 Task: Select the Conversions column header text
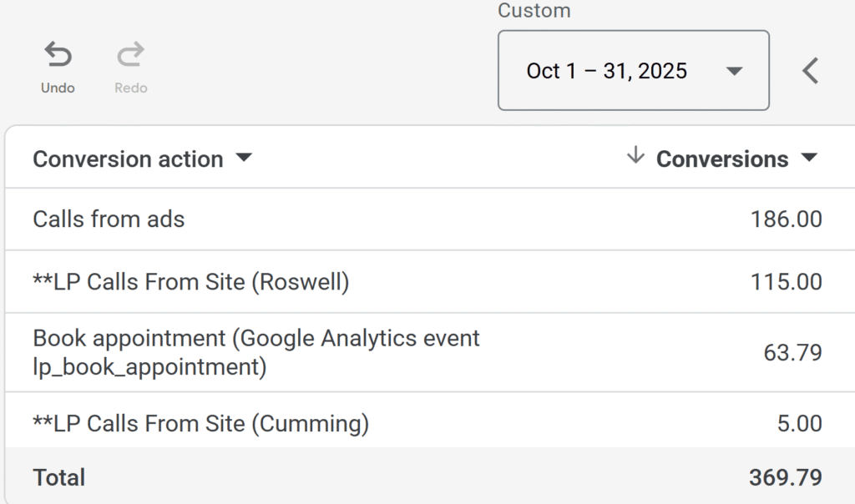point(722,159)
